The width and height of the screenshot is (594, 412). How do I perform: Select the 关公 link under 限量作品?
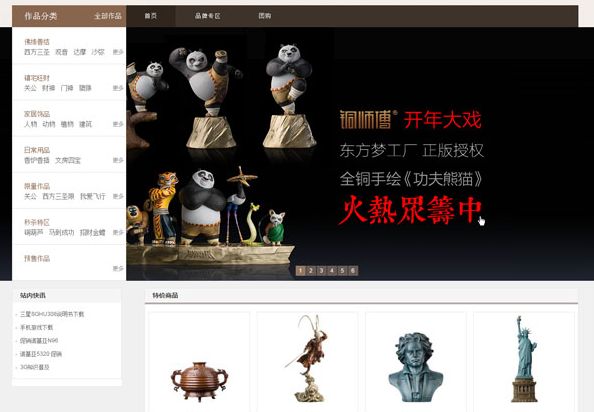point(30,196)
